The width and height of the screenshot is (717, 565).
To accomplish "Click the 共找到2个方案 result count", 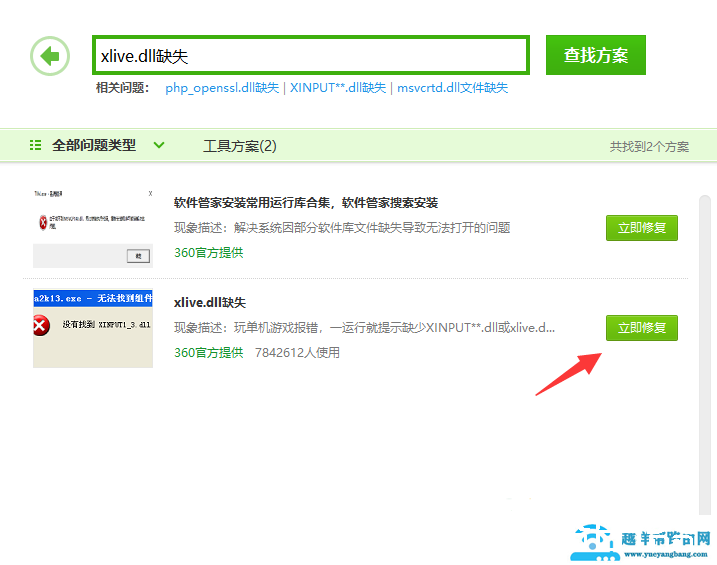I will click(x=649, y=147).
